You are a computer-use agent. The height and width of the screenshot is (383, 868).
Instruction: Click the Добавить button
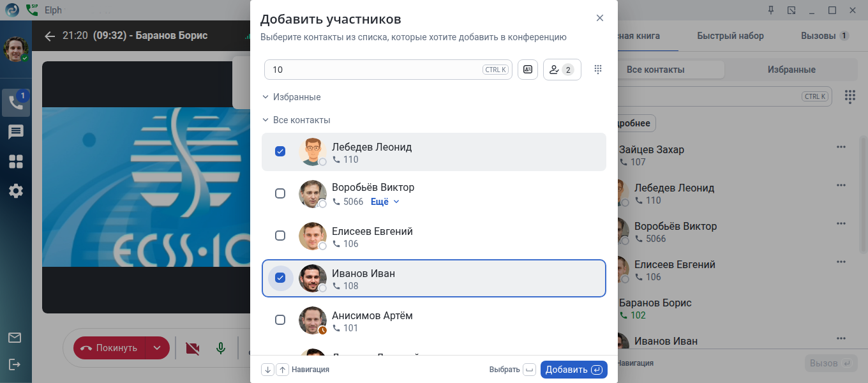(x=573, y=370)
